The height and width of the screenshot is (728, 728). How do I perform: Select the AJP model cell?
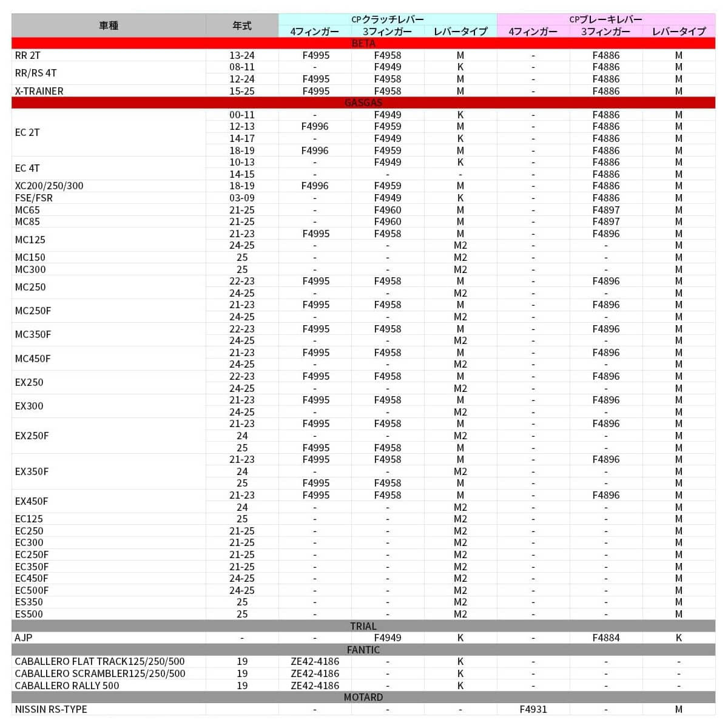pos(109,638)
